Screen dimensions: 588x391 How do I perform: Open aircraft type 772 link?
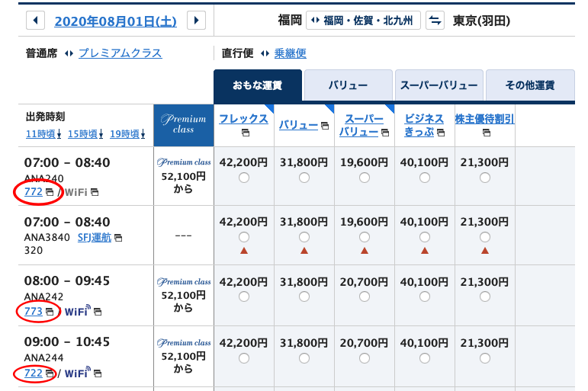pyautogui.click(x=34, y=191)
